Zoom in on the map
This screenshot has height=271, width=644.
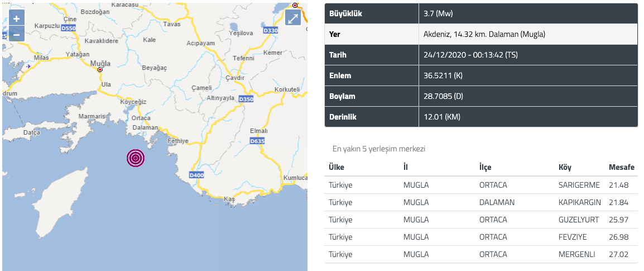[16, 18]
